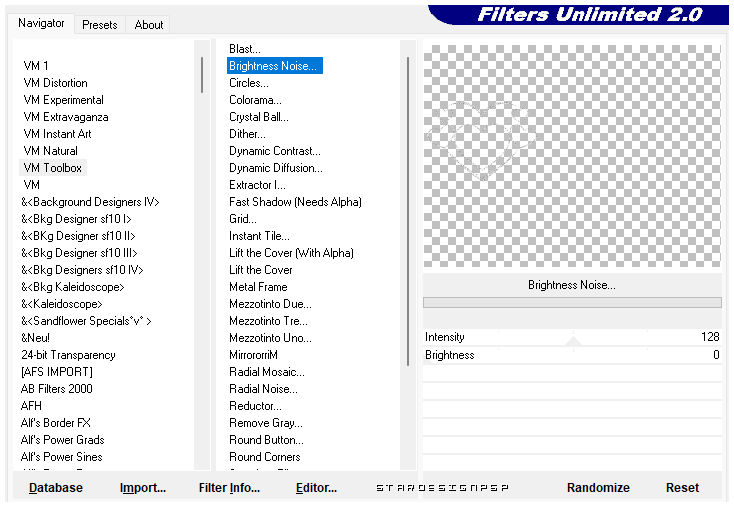Select the VM Natural category
734x507 pixels.
50,151
